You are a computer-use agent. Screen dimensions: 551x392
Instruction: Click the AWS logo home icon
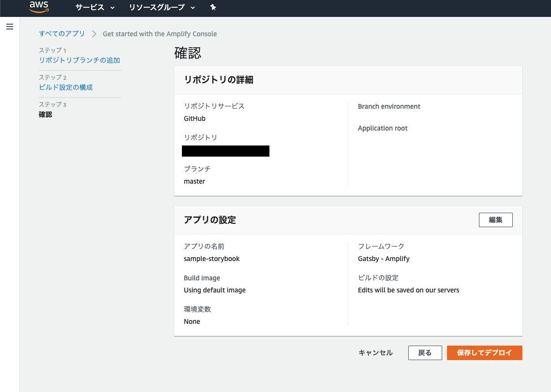click(39, 7)
